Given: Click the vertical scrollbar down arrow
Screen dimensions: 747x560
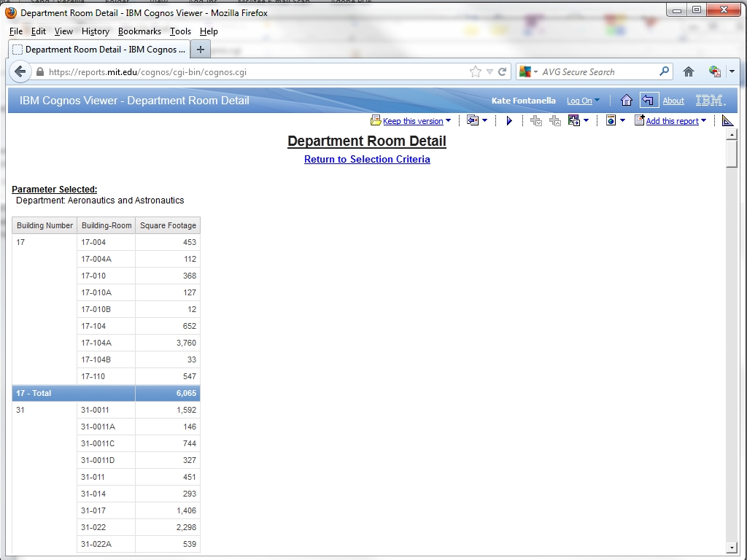Looking at the screenshot, I should pyautogui.click(x=732, y=548).
